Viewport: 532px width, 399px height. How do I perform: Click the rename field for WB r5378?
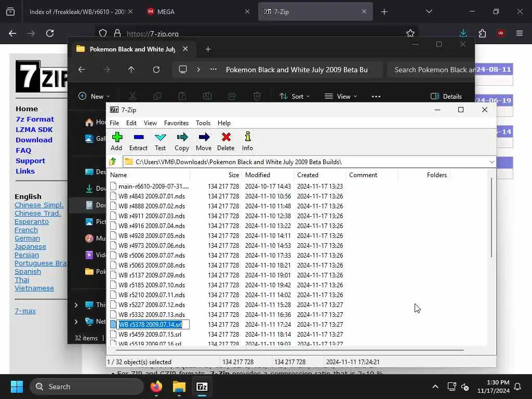[153, 324]
